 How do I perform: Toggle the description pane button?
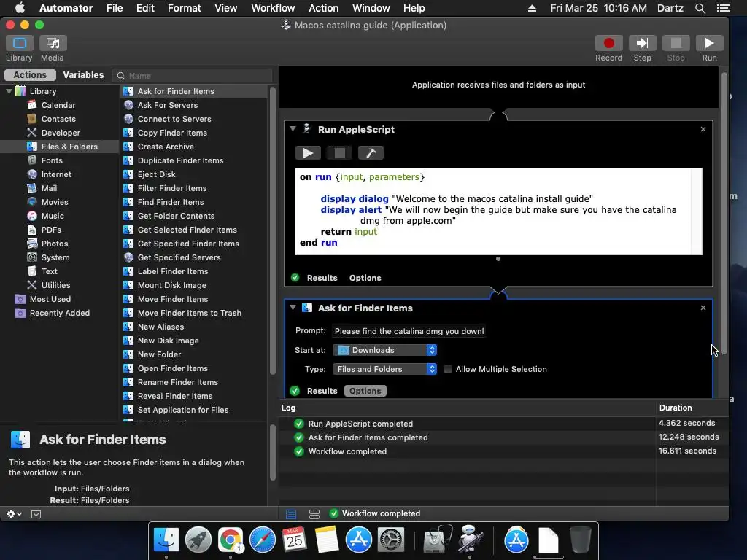pos(36,514)
